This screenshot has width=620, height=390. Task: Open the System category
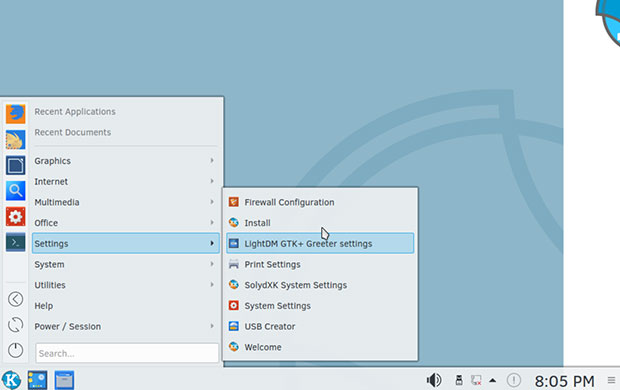125,264
